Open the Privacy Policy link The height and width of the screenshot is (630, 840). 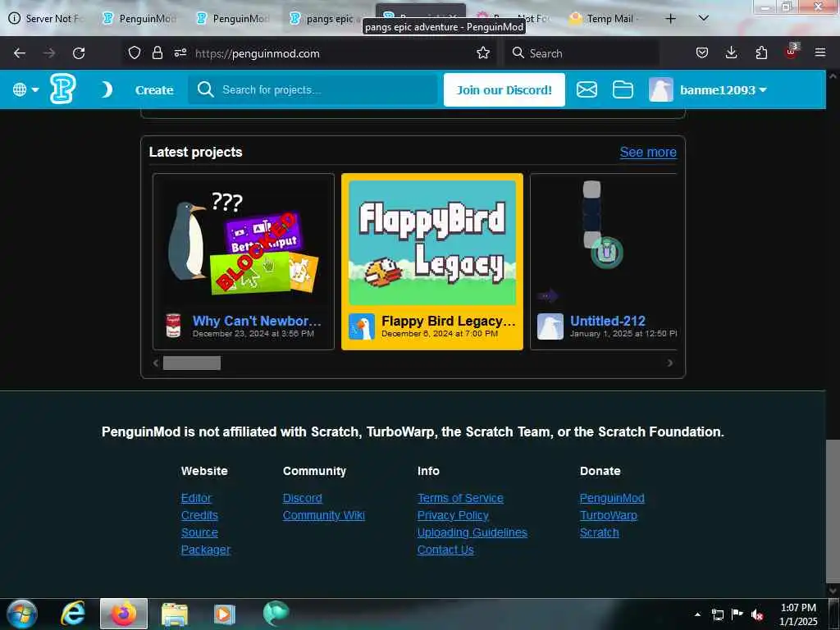pyautogui.click(x=453, y=515)
